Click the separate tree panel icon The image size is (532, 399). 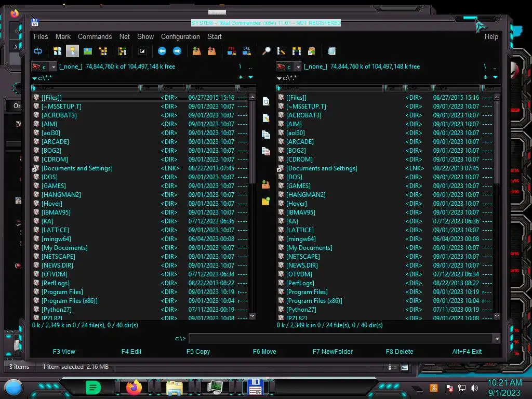122,51
